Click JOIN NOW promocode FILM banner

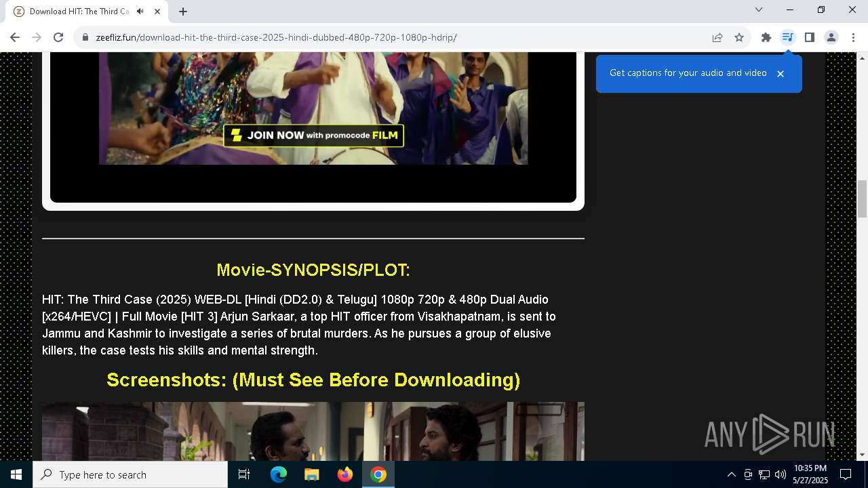tap(313, 136)
